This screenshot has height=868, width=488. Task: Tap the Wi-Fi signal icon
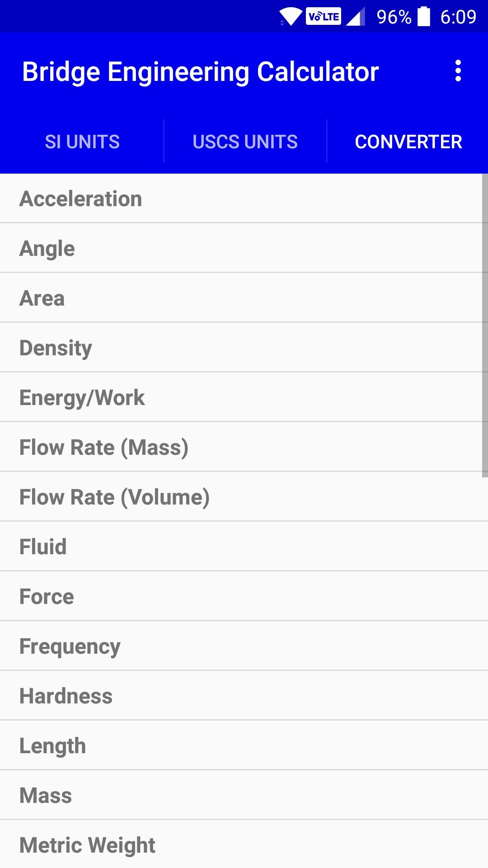point(291,17)
